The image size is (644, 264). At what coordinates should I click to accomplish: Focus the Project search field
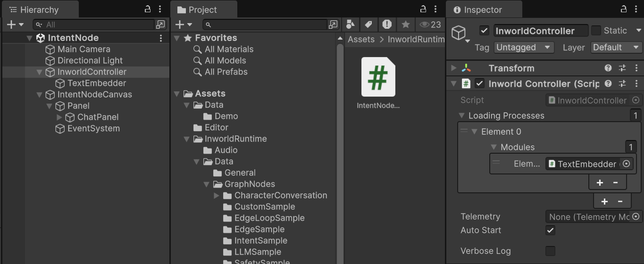[265, 25]
